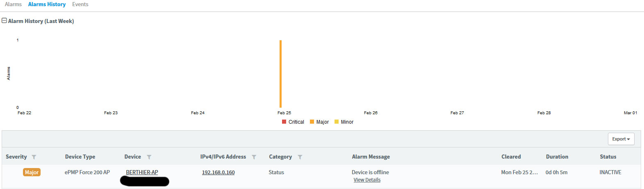Click the Alarm Message column header

(371, 157)
